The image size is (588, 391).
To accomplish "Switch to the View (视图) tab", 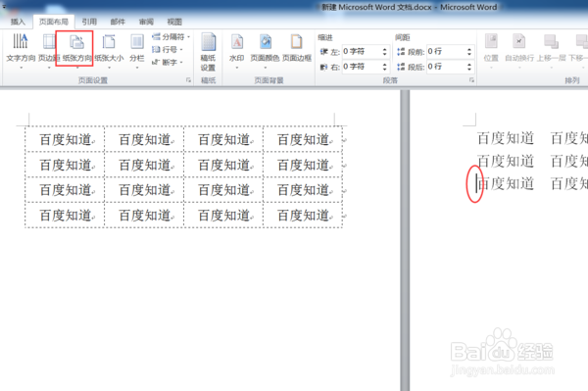I will point(174,22).
